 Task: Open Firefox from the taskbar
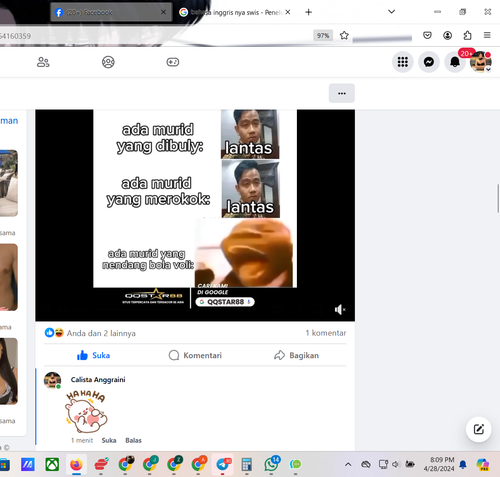pos(76,464)
